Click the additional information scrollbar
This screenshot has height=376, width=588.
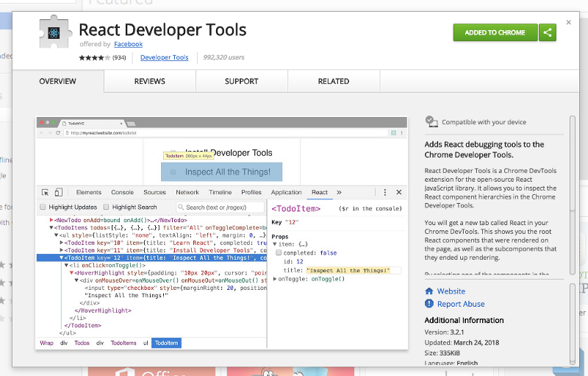(x=573, y=324)
